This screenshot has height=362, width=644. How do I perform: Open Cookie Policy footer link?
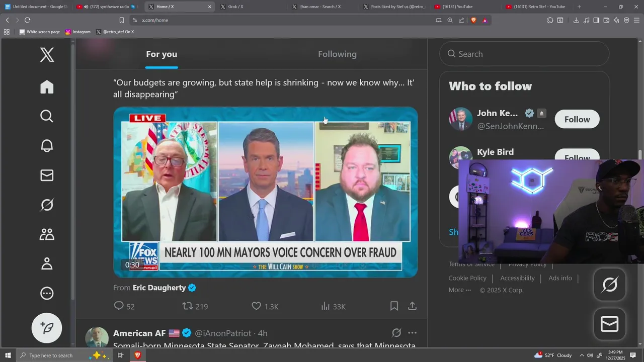pyautogui.click(x=467, y=278)
